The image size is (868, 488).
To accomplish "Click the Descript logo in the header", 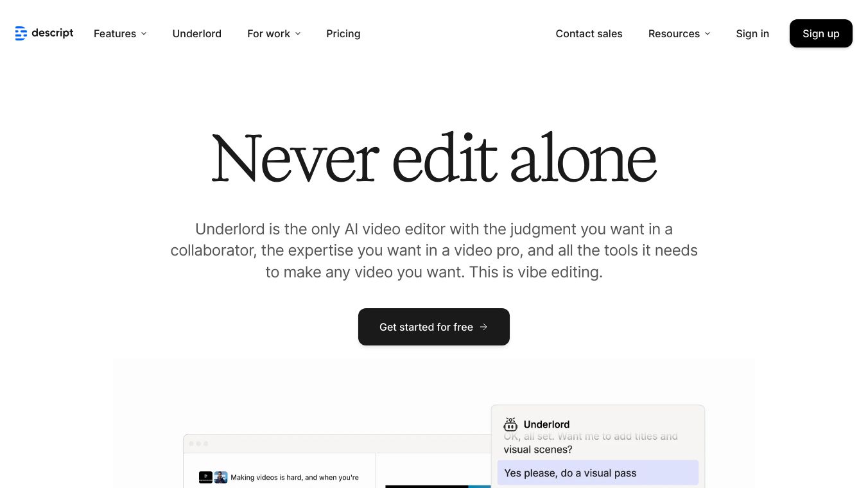I will tap(44, 33).
